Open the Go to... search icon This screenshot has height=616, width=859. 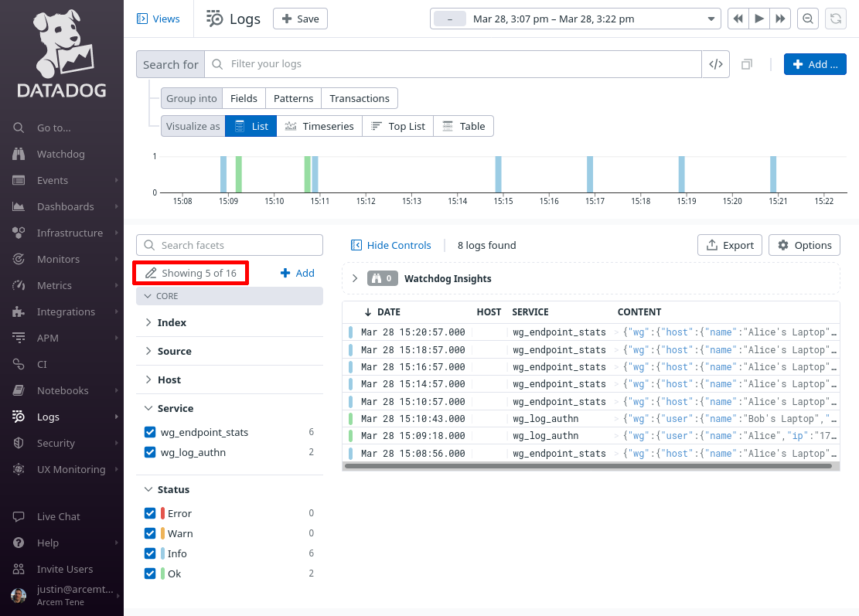(19, 128)
